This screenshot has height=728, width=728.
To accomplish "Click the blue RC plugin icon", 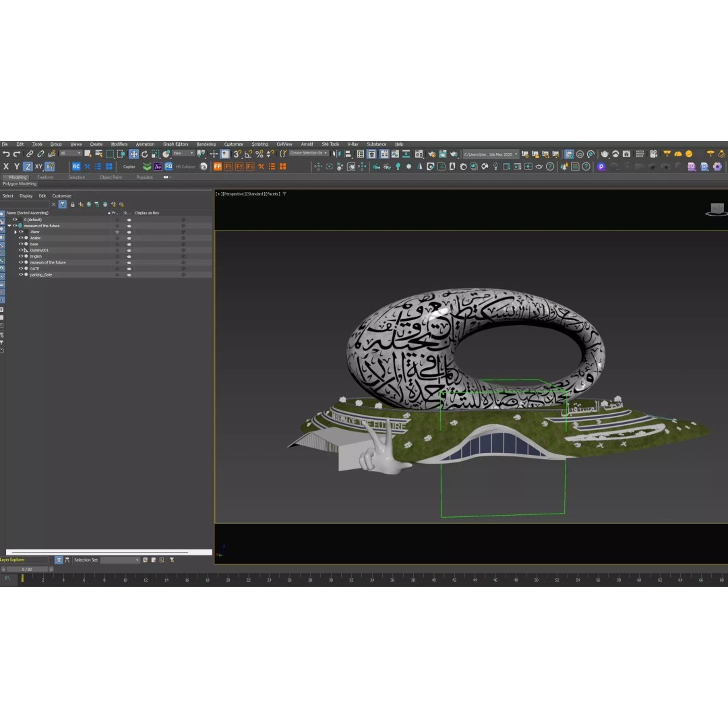I will (x=76, y=166).
